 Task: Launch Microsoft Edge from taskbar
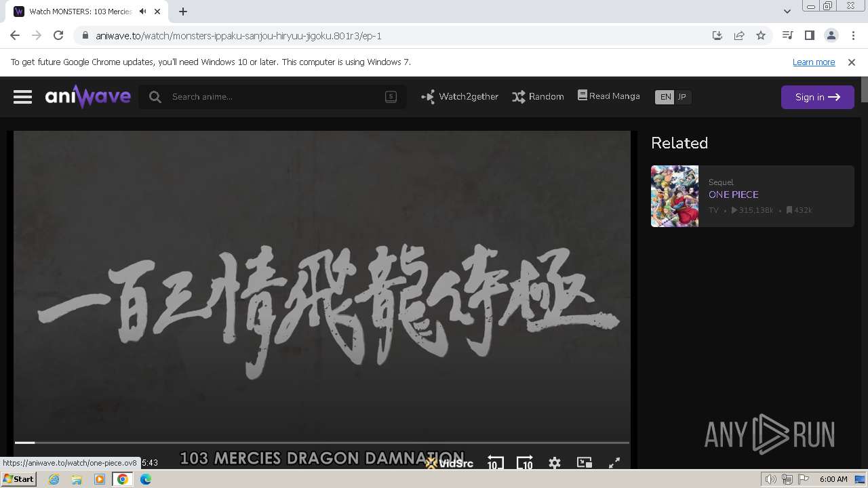146,479
